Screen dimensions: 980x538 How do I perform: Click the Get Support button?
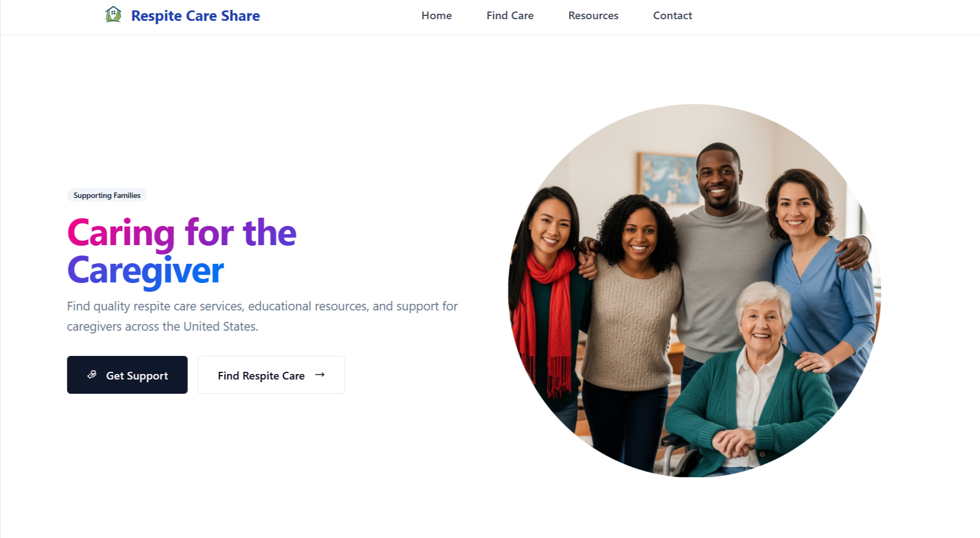tap(127, 375)
